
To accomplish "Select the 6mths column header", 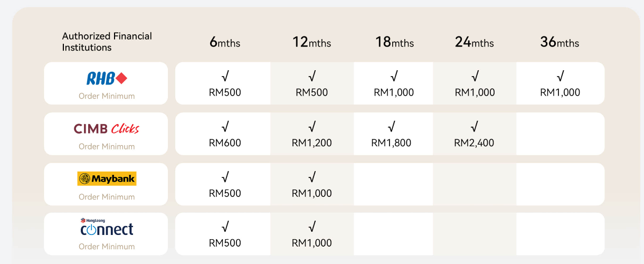I will [225, 42].
